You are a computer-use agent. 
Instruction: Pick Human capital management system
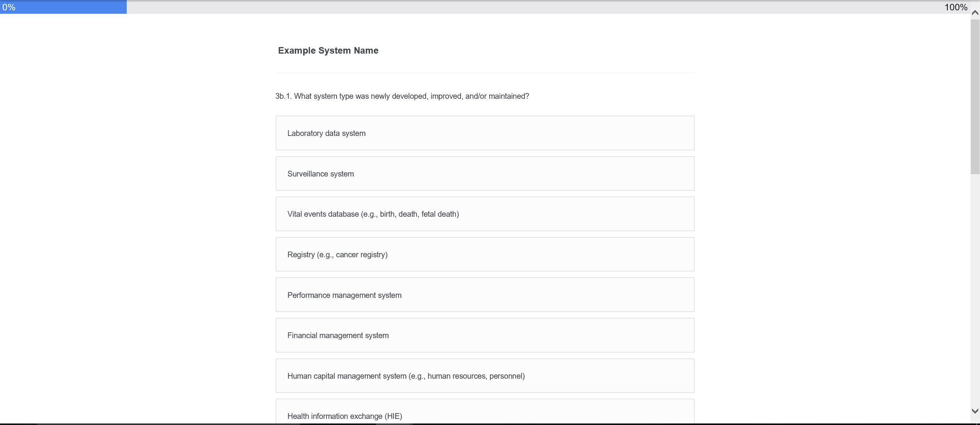click(485, 376)
